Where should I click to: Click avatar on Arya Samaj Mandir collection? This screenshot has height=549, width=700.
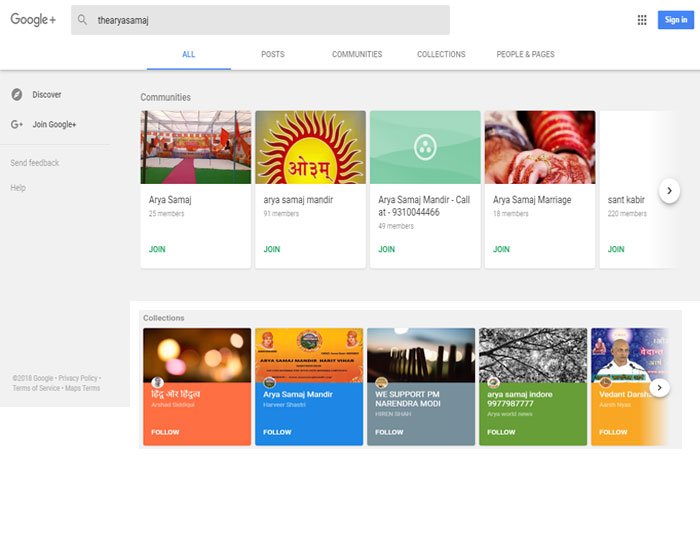269,382
